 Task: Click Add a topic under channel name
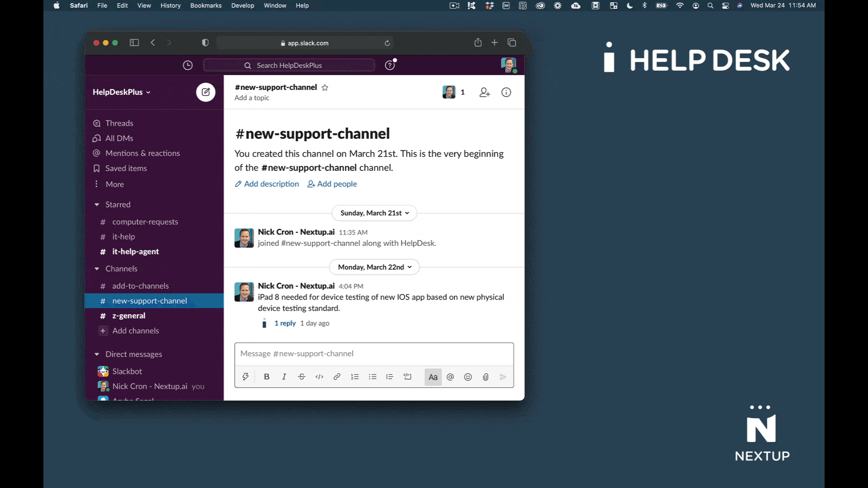[x=252, y=98]
